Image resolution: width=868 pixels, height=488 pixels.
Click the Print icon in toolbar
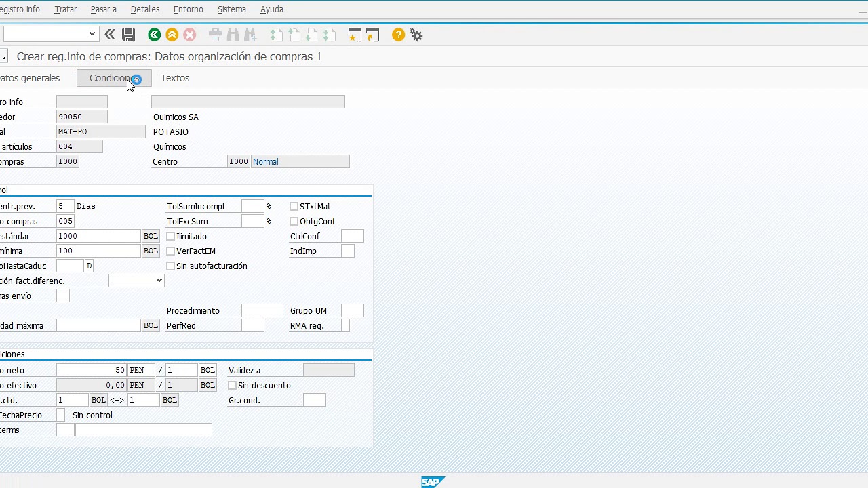pos(215,35)
